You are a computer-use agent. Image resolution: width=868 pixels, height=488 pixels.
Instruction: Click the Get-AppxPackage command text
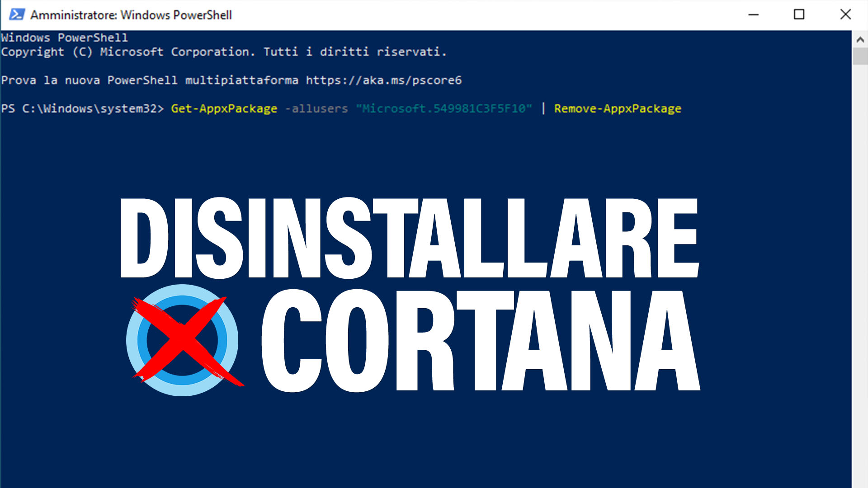pos(224,109)
